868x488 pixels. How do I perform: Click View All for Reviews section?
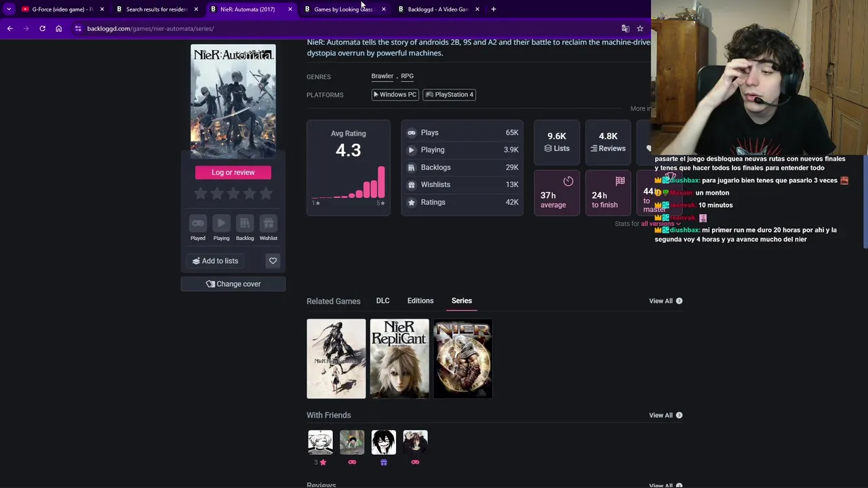(665, 485)
